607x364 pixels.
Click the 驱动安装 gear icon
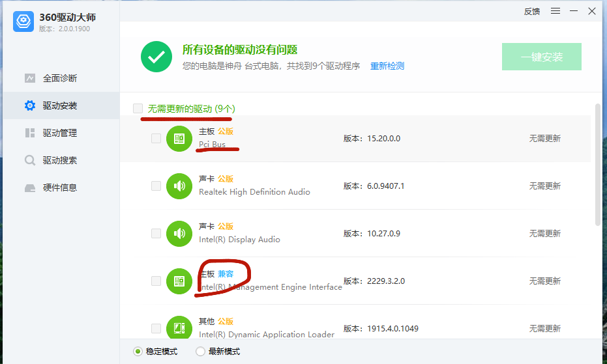tap(30, 105)
